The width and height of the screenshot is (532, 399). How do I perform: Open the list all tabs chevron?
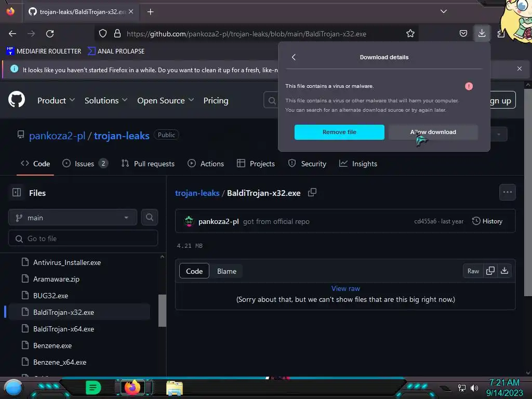click(x=444, y=11)
